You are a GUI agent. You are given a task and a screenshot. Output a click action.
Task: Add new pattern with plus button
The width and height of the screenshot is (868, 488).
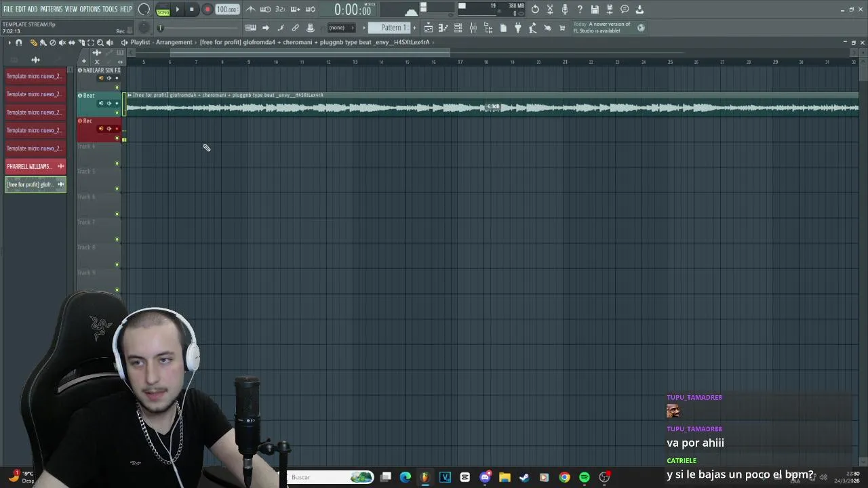[x=414, y=28]
